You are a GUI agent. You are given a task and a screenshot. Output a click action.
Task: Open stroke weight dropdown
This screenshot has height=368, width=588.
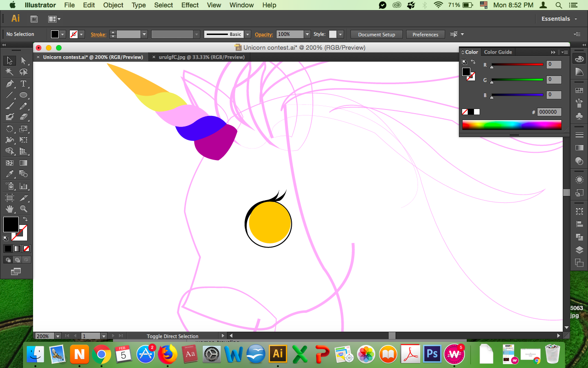point(144,34)
